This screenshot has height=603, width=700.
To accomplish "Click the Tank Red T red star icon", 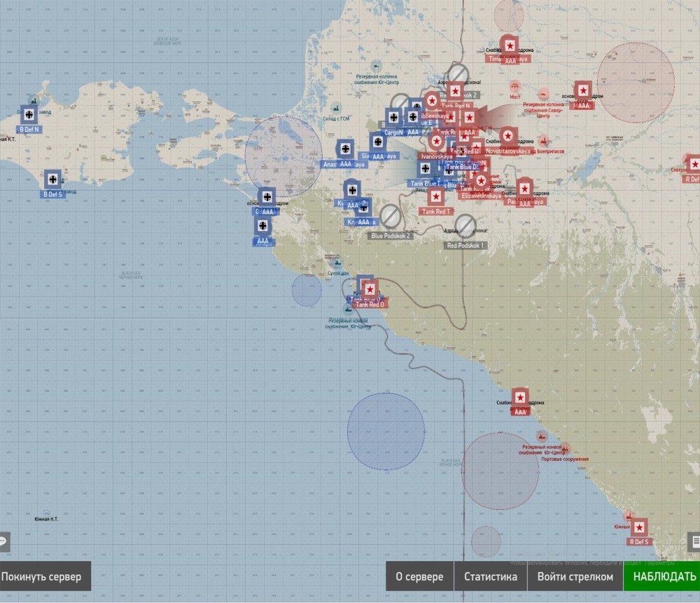I will (435, 197).
